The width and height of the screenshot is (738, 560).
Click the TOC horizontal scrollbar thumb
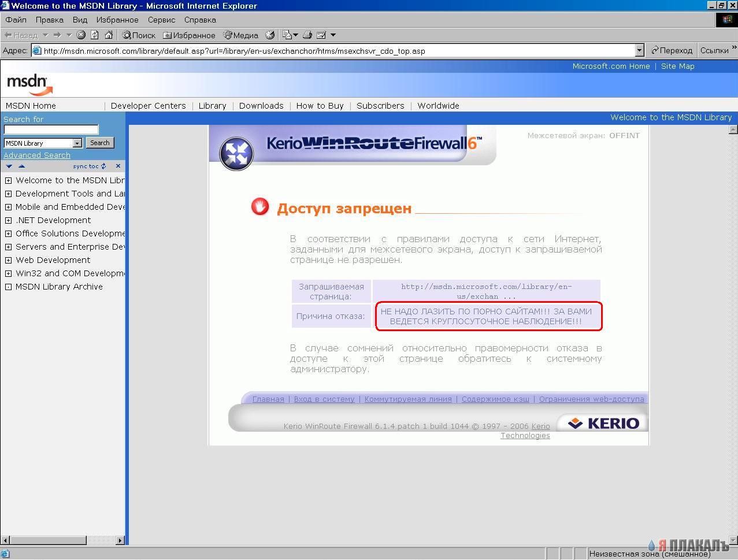pyautogui.click(x=47, y=540)
